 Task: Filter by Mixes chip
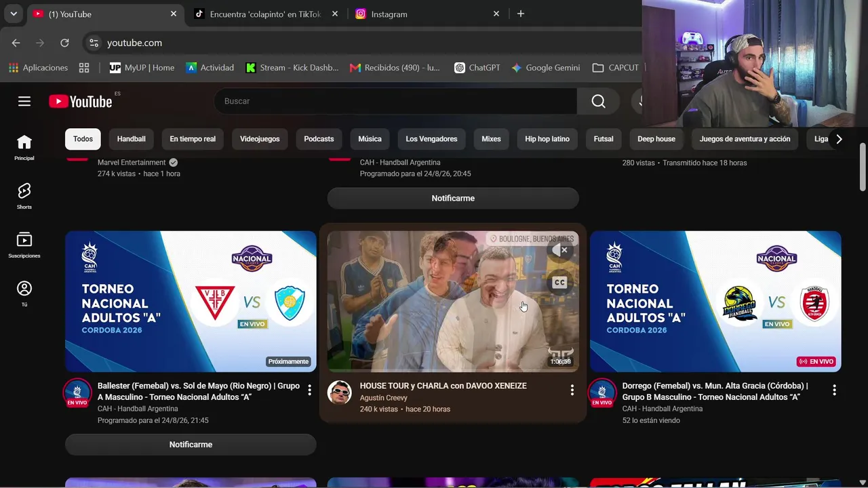click(x=491, y=139)
